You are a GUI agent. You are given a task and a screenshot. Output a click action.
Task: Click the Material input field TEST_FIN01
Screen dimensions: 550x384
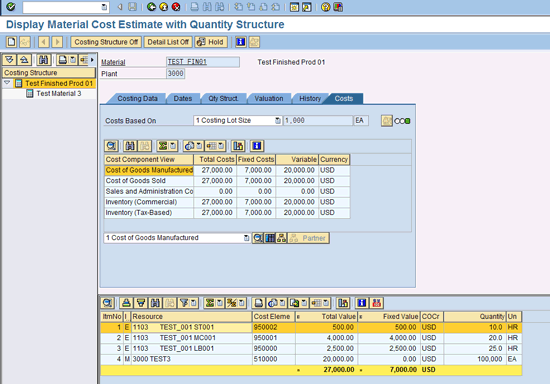203,62
